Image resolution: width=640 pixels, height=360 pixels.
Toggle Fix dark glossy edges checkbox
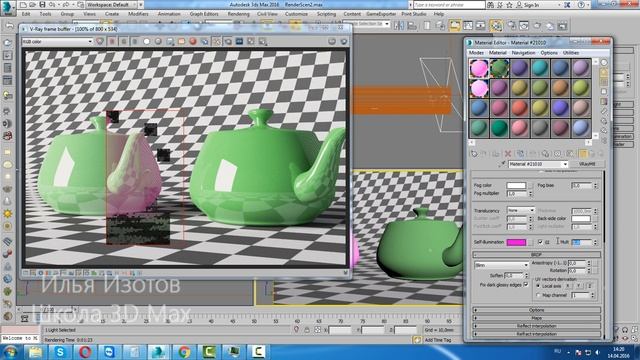(x=527, y=284)
